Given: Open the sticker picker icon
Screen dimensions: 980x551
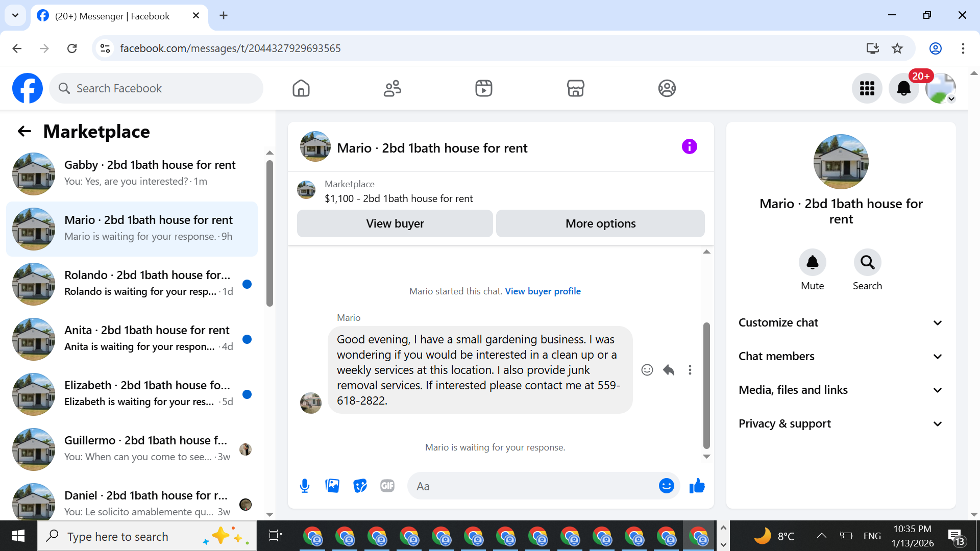Looking at the screenshot, I should (x=360, y=486).
